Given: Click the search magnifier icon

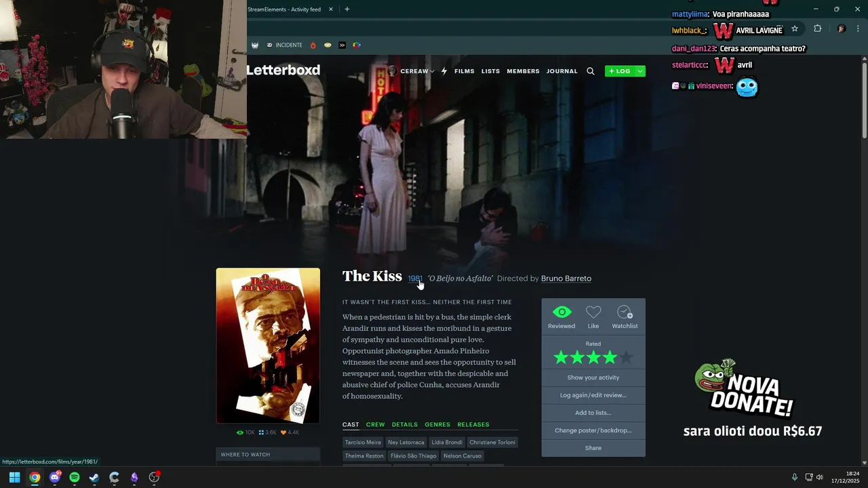Looking at the screenshot, I should click(591, 71).
